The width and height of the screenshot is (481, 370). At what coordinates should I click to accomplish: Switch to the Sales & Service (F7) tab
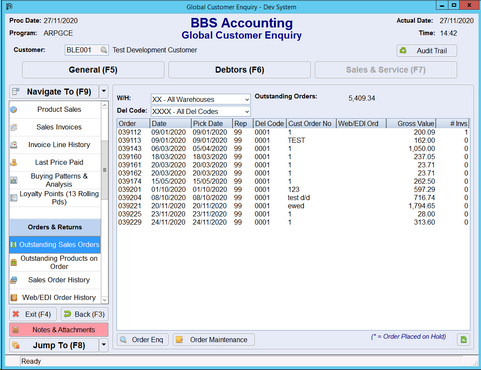pos(386,70)
